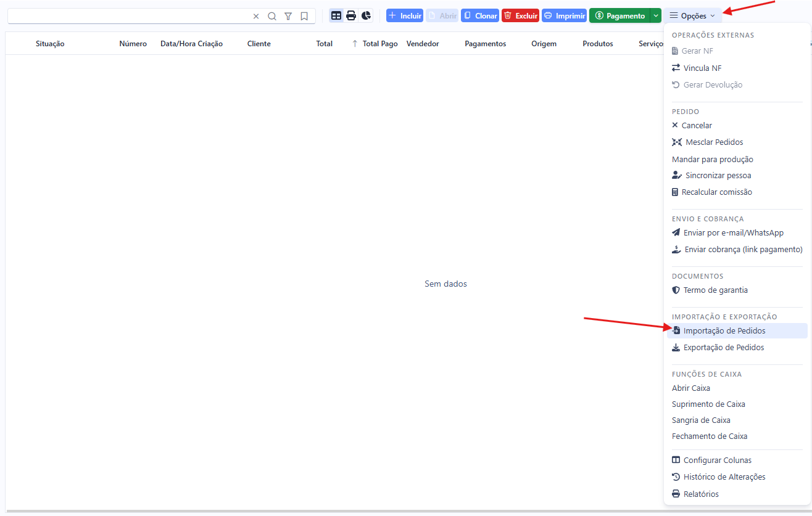Image resolution: width=812 pixels, height=516 pixels.
Task: Click the green Pagamento button
Action: point(619,15)
